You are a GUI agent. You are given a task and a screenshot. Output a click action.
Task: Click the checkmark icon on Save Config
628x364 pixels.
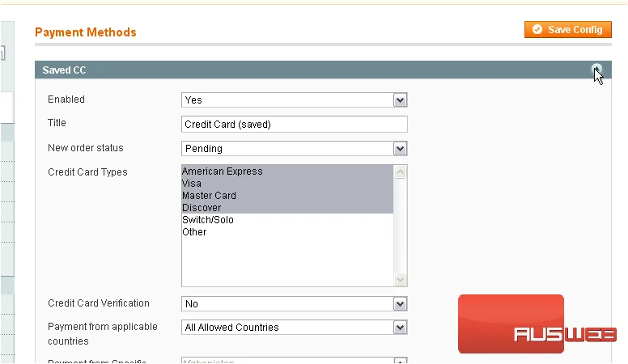click(x=537, y=30)
